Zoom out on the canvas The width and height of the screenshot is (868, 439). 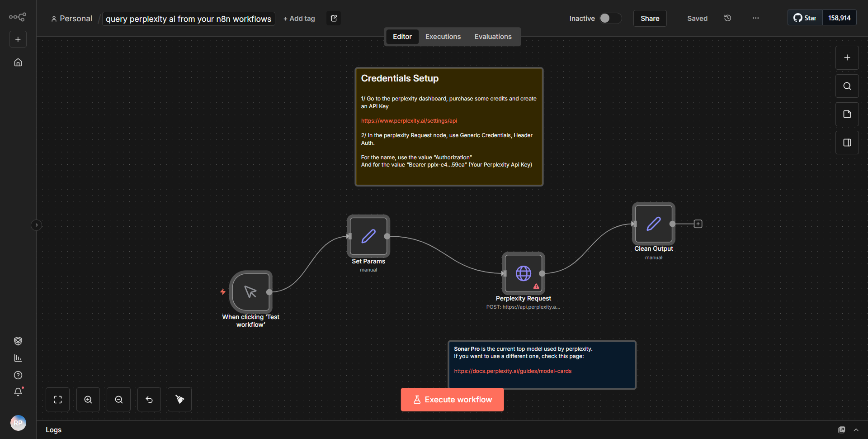coord(118,399)
